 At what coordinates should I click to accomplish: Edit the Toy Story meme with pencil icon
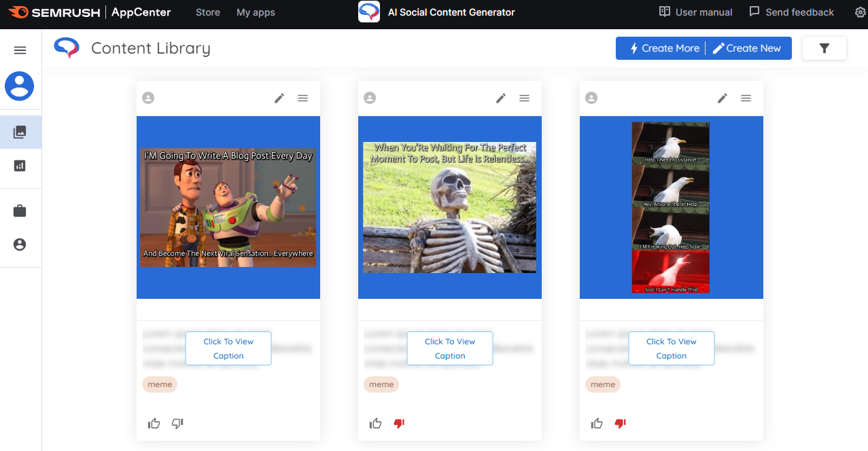(279, 98)
